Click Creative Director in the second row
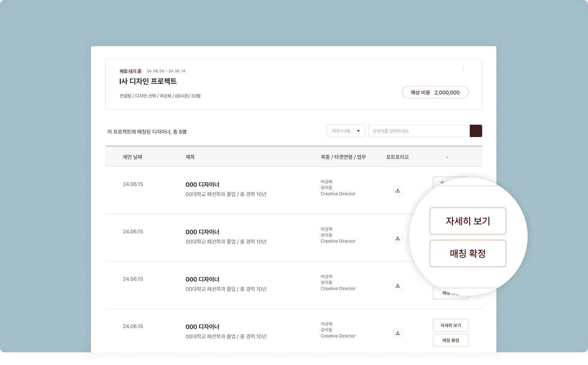 338,241
